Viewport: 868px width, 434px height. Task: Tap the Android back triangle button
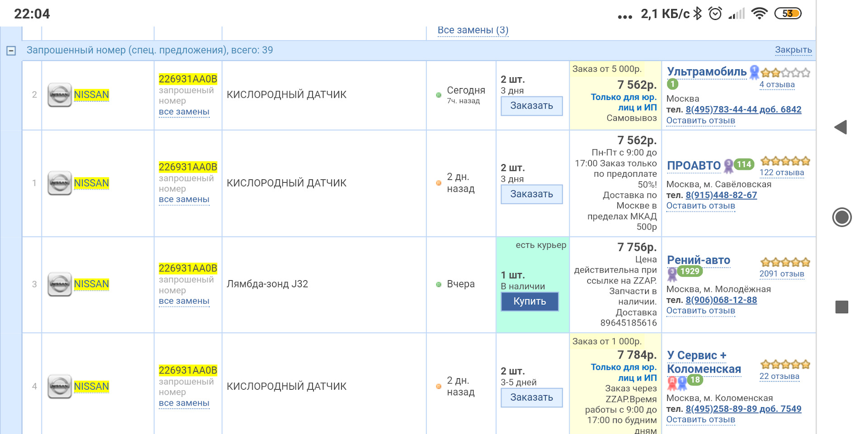click(840, 127)
